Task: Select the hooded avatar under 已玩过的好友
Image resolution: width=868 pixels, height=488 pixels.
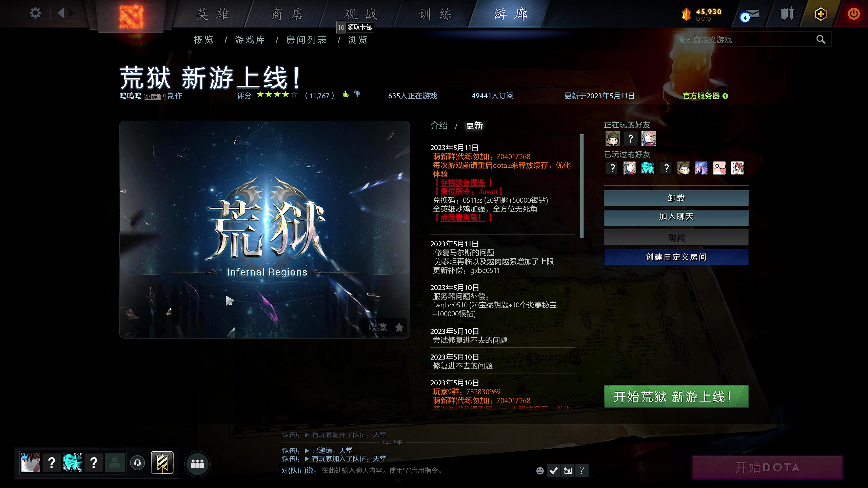Action: [684, 168]
